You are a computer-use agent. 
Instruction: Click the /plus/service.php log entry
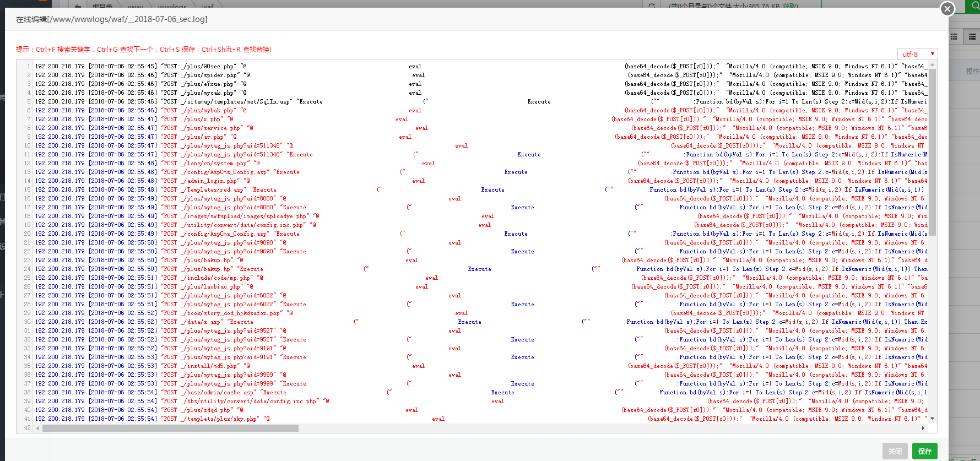pos(481,128)
